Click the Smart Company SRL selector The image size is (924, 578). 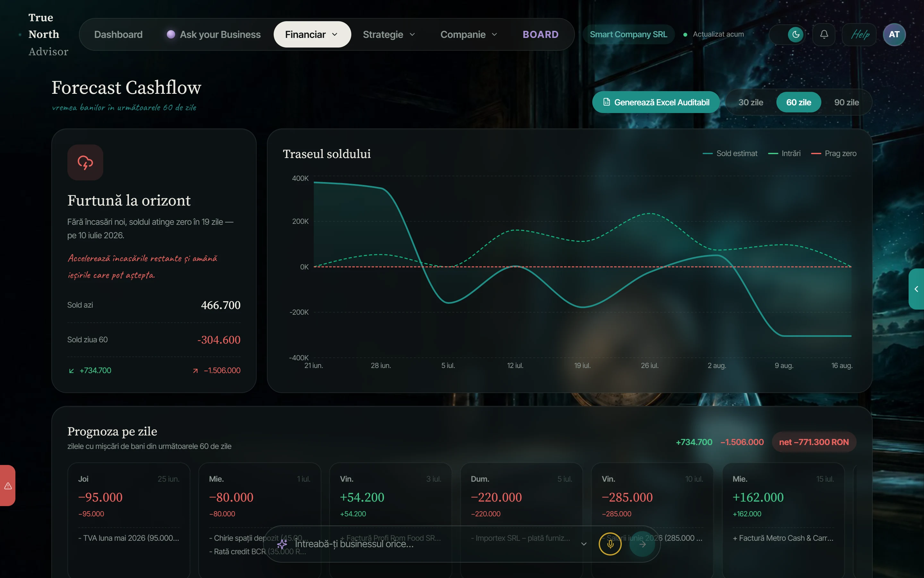click(x=629, y=34)
